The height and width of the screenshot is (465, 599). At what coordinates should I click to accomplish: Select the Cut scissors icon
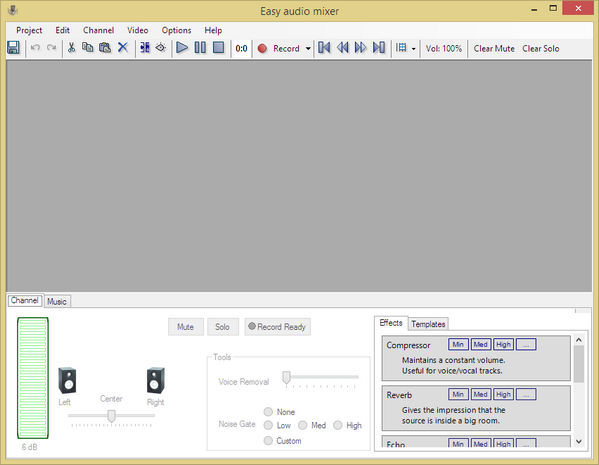[x=71, y=48]
